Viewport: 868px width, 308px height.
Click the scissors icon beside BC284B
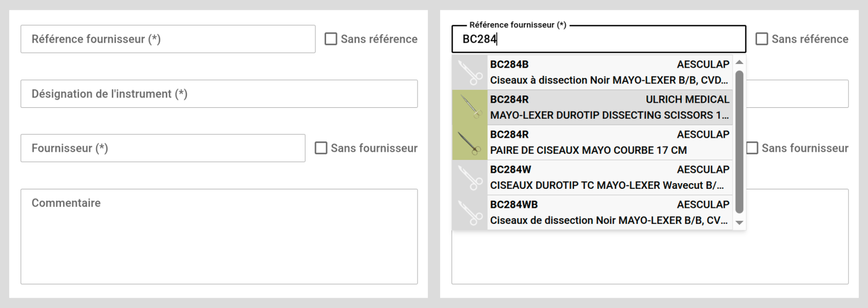coord(470,72)
